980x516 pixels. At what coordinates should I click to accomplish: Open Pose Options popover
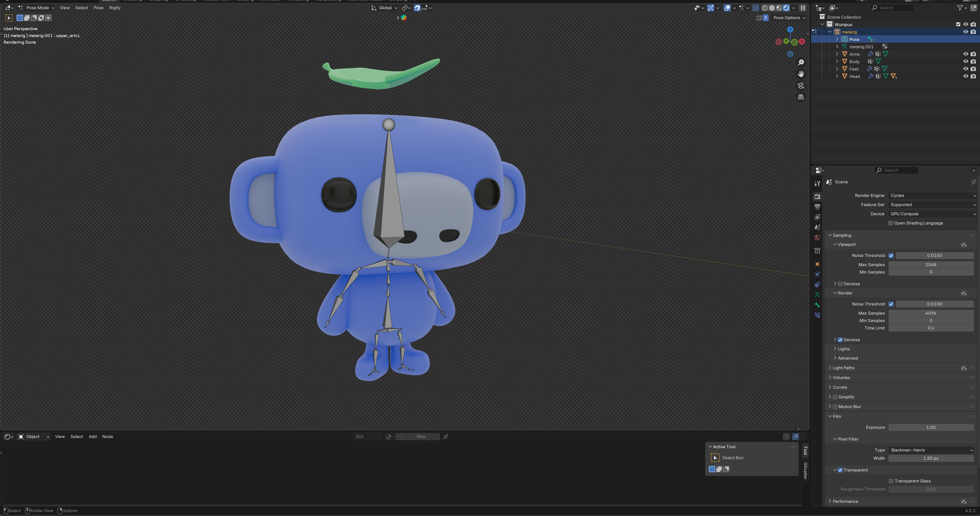pyautogui.click(x=789, y=18)
